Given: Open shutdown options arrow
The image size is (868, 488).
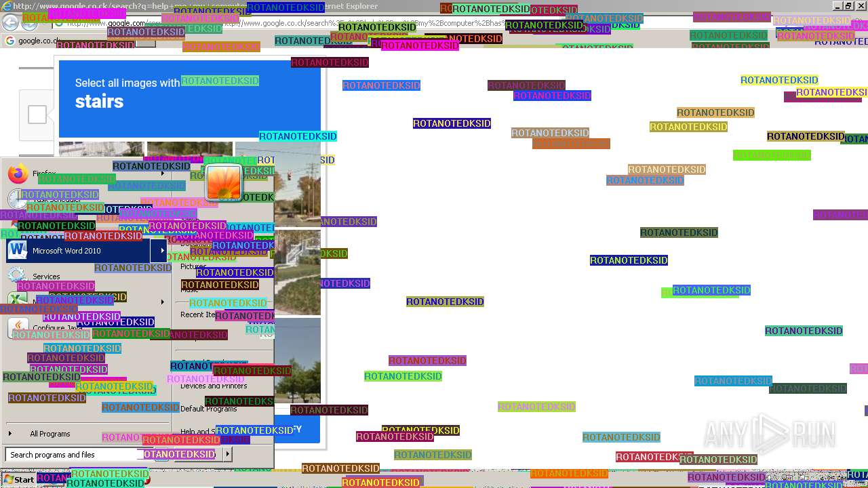Looking at the screenshot, I should 227,454.
